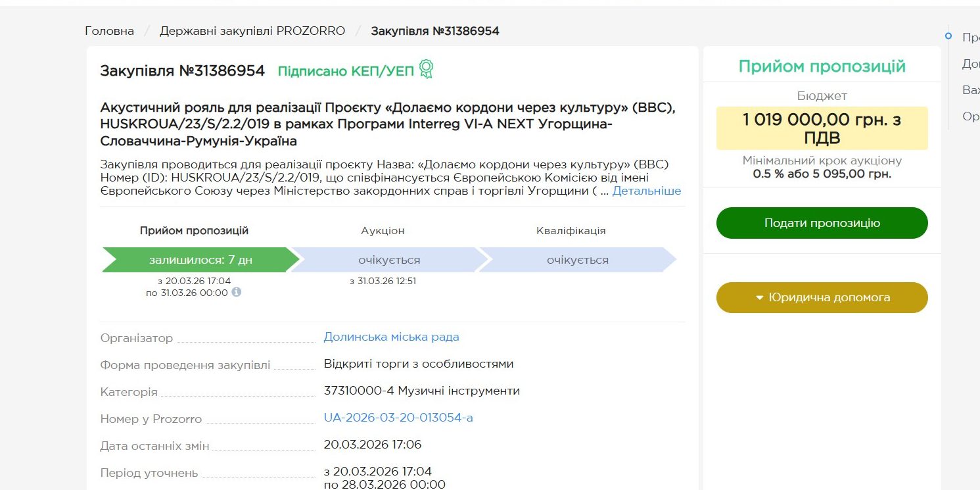
Task: Select the green 'залишилося: 7 дн' stage
Action: [200, 260]
